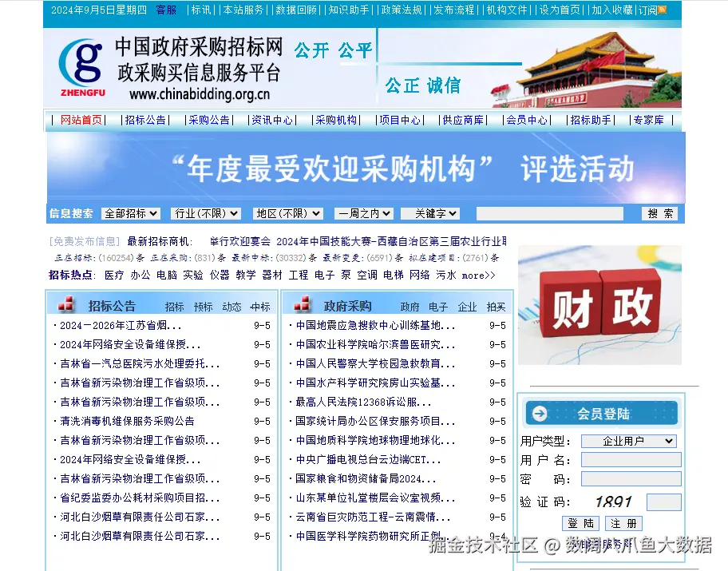The image size is (728, 571).
Task: Click the 年度最受欢迎采购机构 banner
Action: (366, 168)
